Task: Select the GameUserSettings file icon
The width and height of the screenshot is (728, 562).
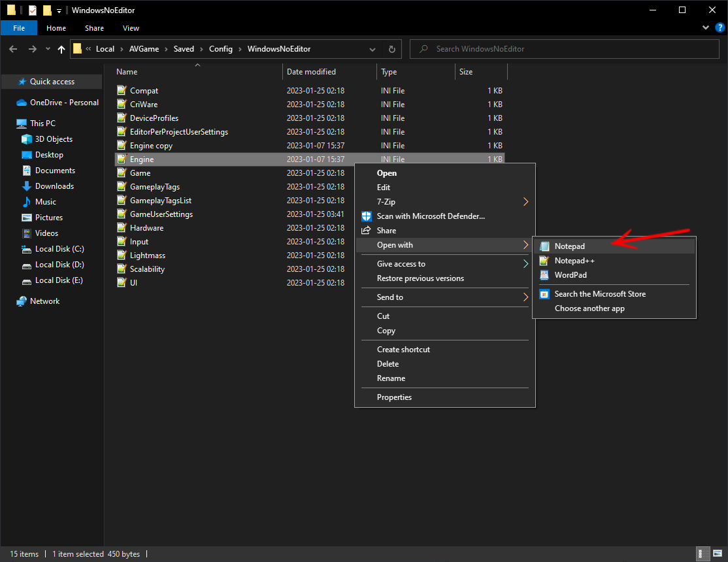Action: tap(122, 214)
